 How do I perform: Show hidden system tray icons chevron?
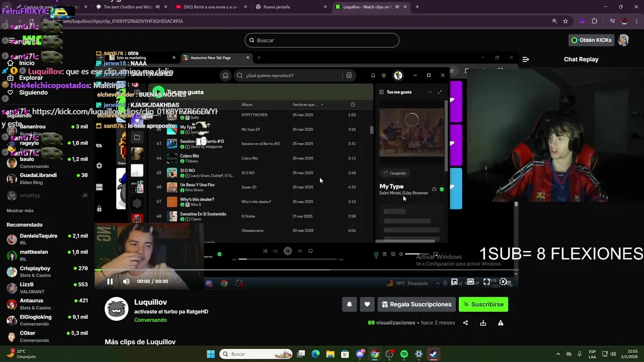click(558, 354)
